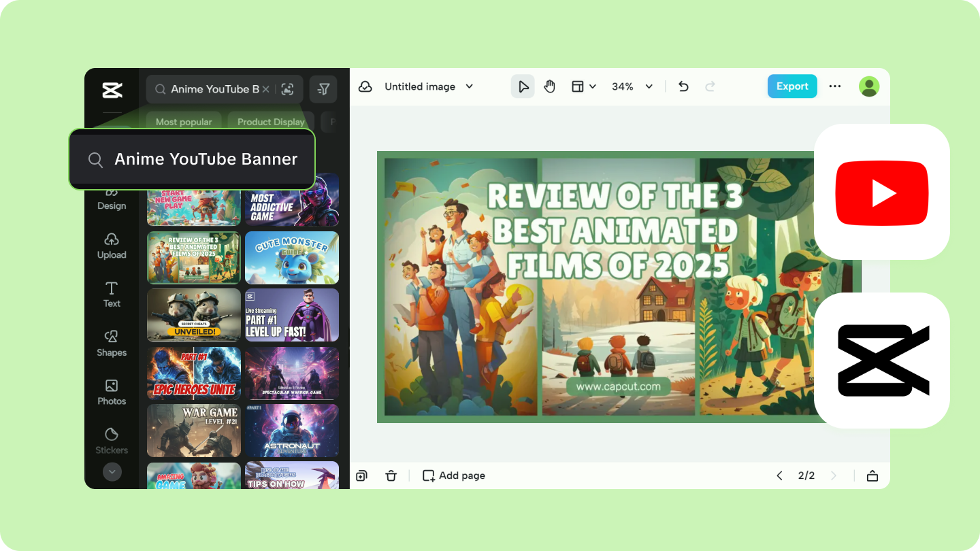This screenshot has height=551, width=980.
Task: Select the Most popular filter tab
Action: 184,122
